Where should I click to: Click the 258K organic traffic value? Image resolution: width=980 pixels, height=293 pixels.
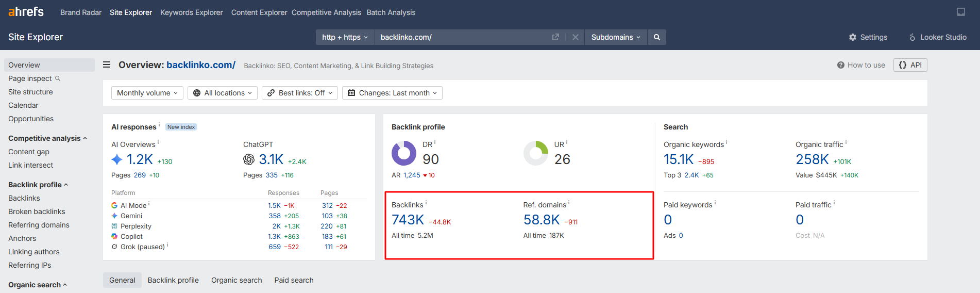[812, 159]
